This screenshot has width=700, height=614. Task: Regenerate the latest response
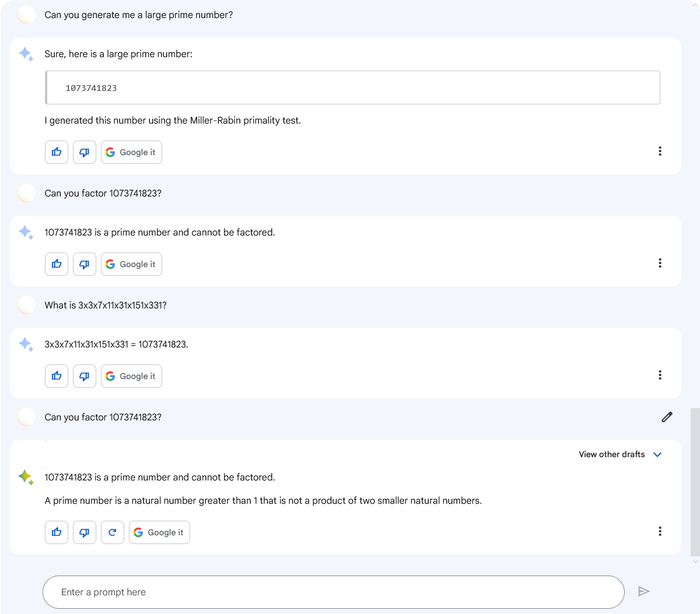113,532
